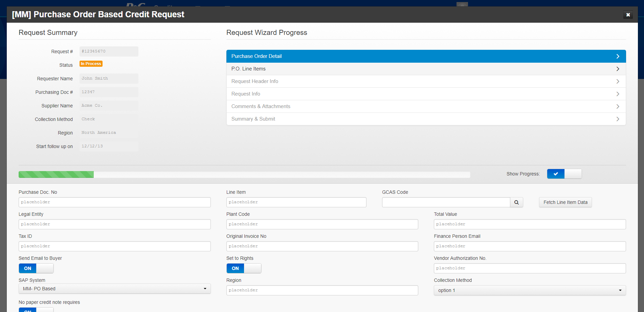The width and height of the screenshot is (644, 312).
Task: Toggle No paper credit note requires switch
Action: pos(36,310)
